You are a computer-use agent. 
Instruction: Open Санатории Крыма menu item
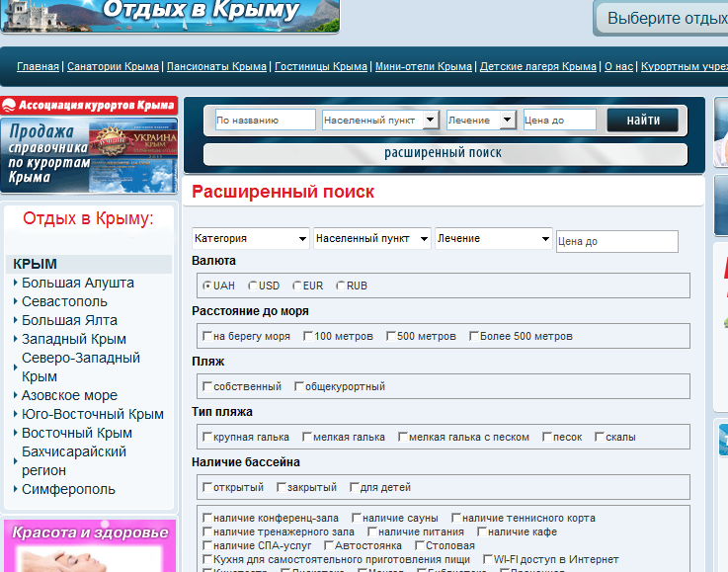click(x=113, y=67)
